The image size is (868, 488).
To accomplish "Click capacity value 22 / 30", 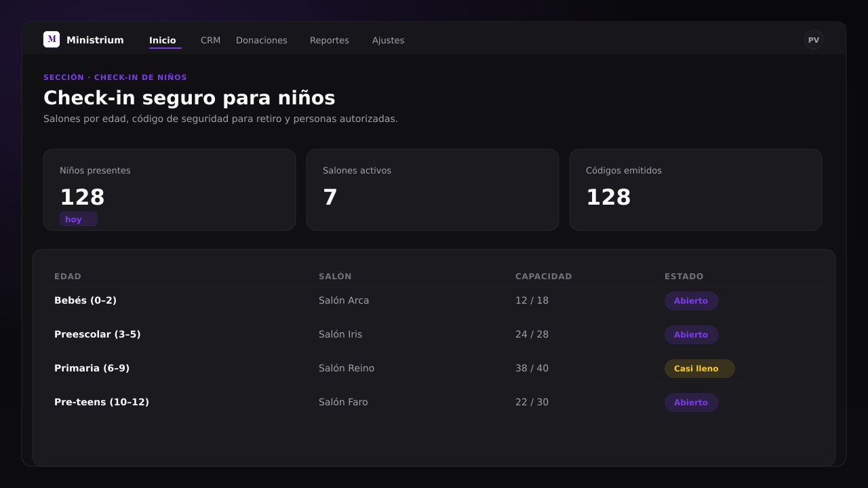I will (x=532, y=402).
